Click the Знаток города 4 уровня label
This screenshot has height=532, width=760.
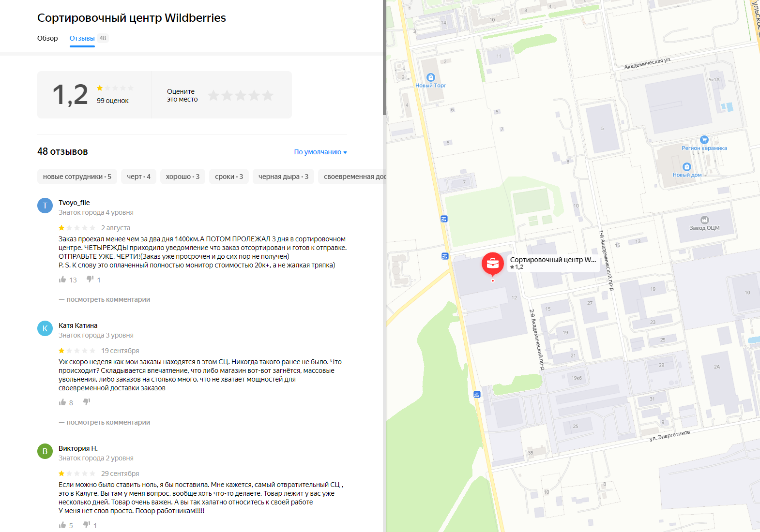[96, 212]
